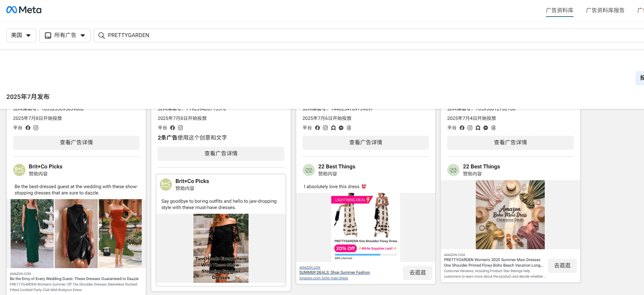Click Brit+Co Picks avatar on 'Say goodbye' ad

click(166, 185)
